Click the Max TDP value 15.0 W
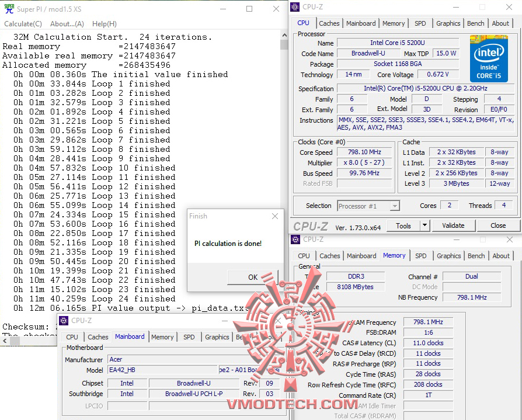Viewport: 522px width, 420px height. [x=446, y=53]
